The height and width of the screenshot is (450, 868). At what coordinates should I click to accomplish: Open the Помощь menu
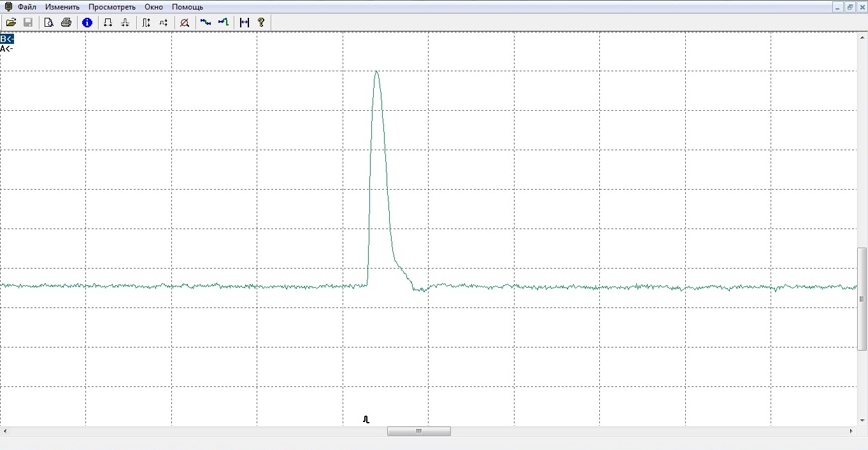[x=187, y=7]
